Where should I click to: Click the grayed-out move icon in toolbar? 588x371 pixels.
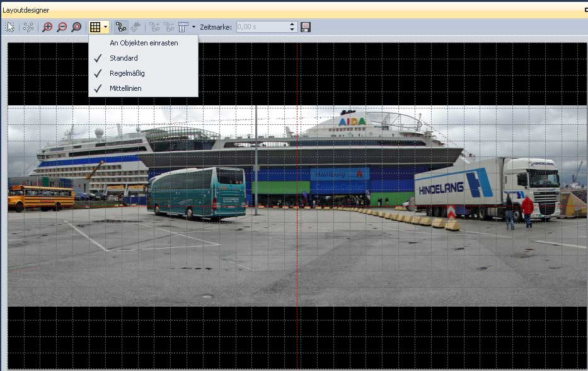[135, 27]
